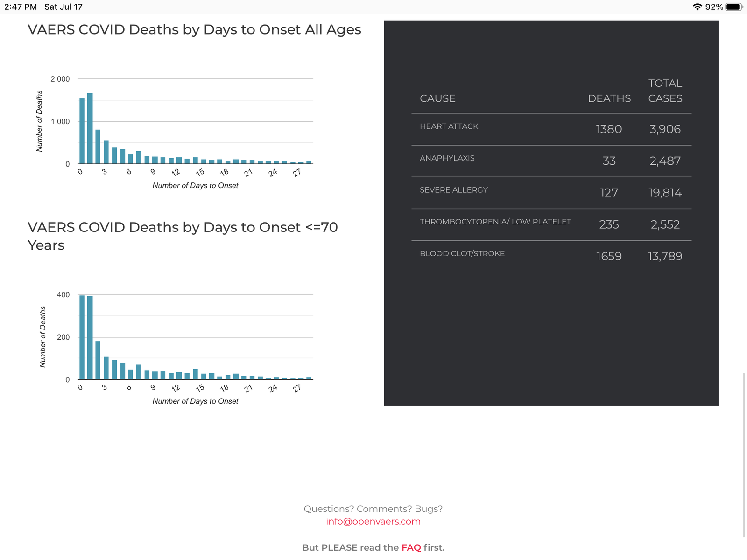
Task: Open the FAQ link
Action: pos(411,547)
